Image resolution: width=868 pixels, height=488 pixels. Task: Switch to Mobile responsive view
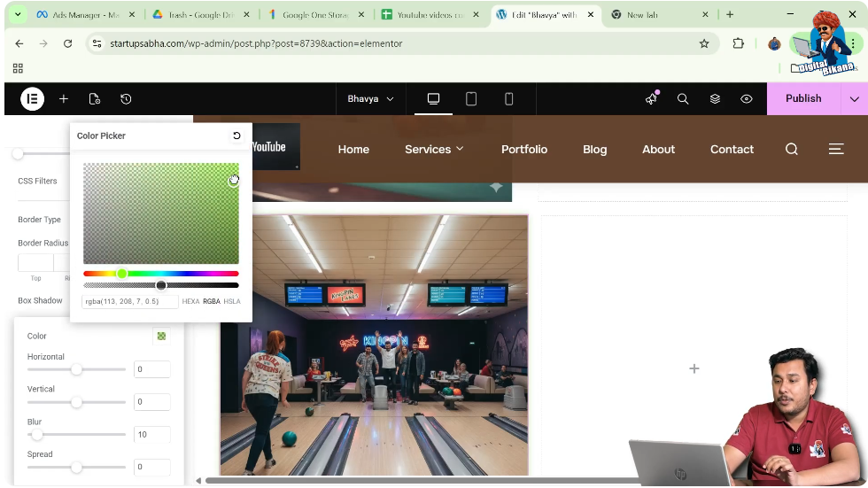(x=508, y=99)
